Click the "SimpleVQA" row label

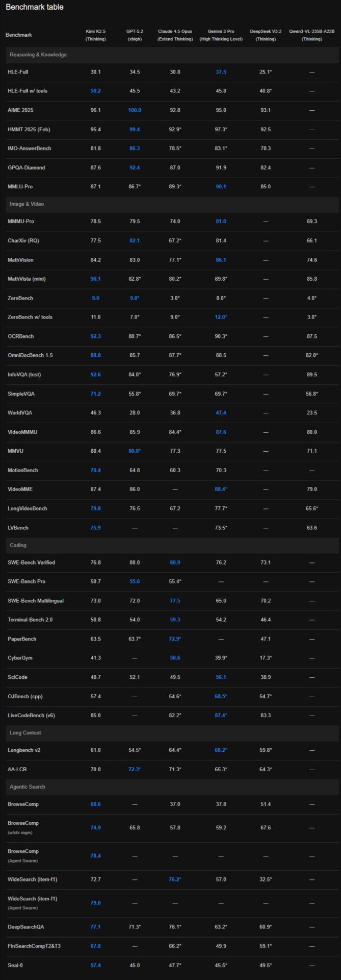(21, 394)
